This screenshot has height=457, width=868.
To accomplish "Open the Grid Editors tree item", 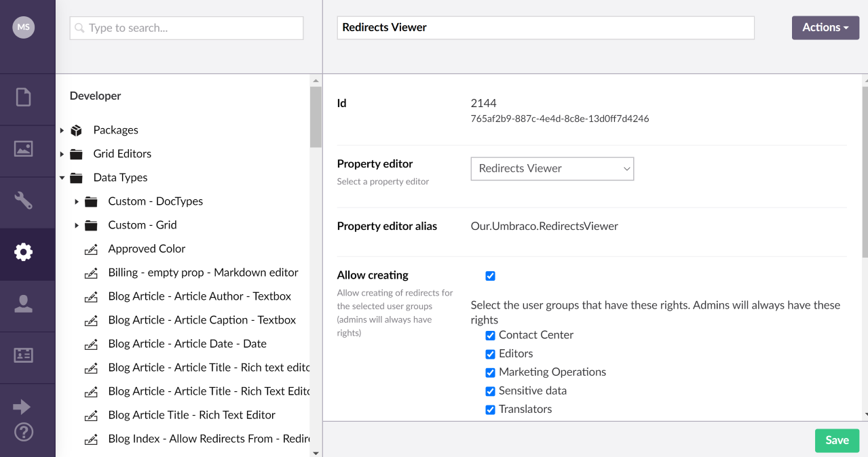I will coord(122,154).
